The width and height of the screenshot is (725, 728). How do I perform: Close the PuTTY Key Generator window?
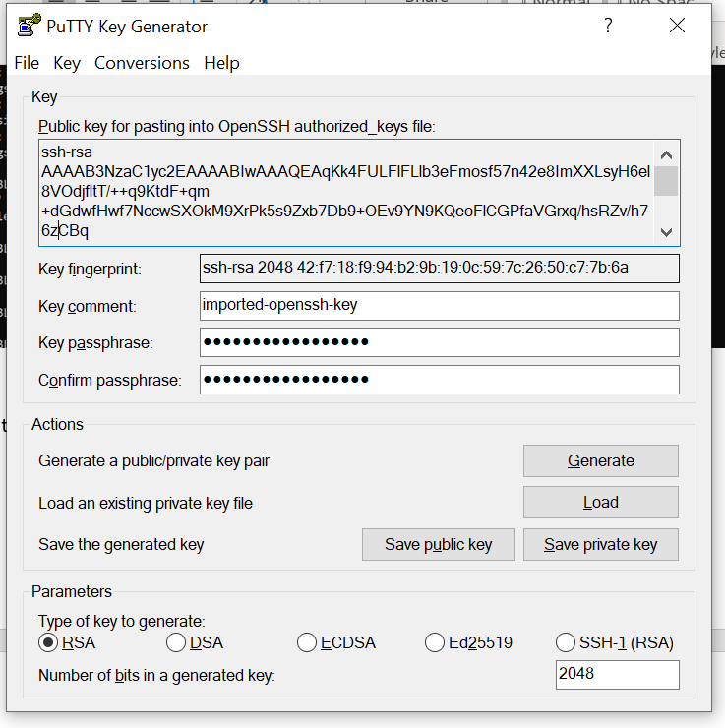677,26
